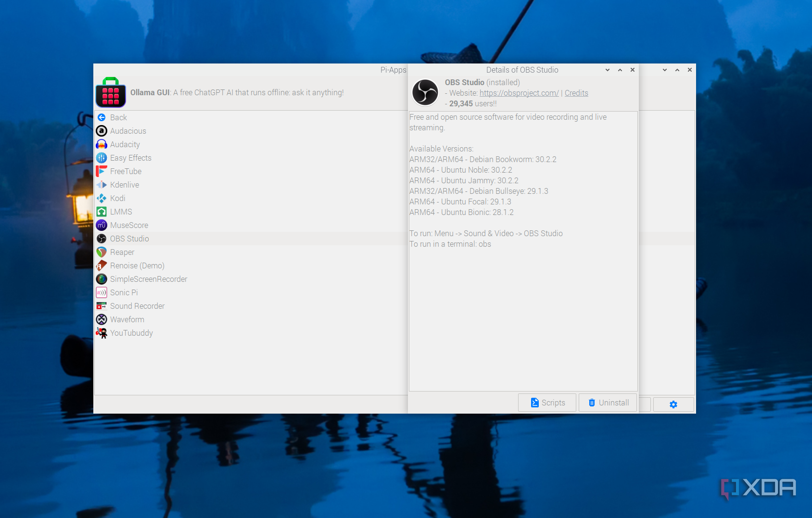Viewport: 812px width, 518px height.
Task: Select the Waveform icon
Action: tap(101, 319)
